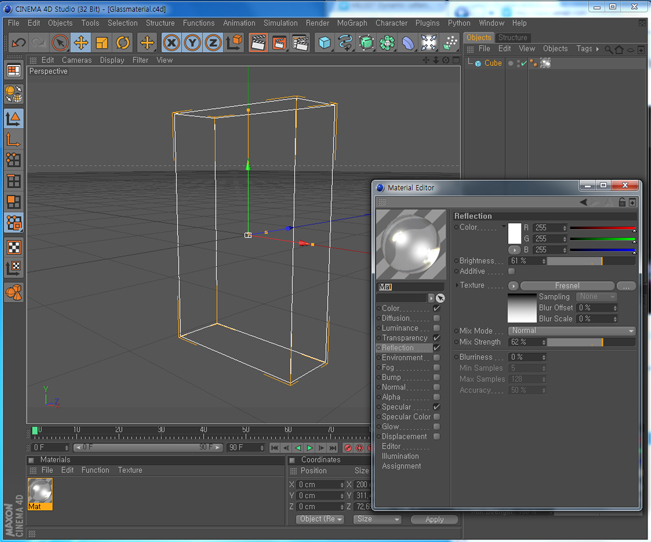Viewport: 651px width, 542px height.
Task: Activate the Rotate tool
Action: [123, 42]
